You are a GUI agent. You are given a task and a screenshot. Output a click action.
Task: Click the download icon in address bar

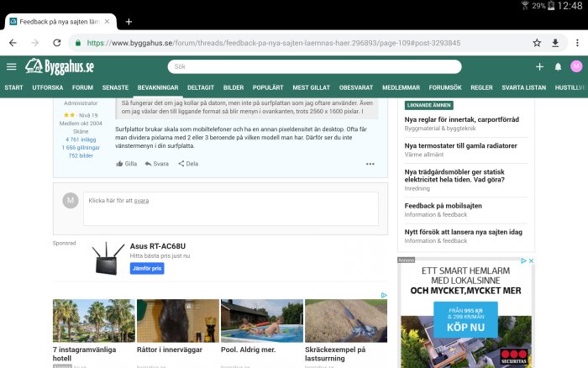[555, 43]
